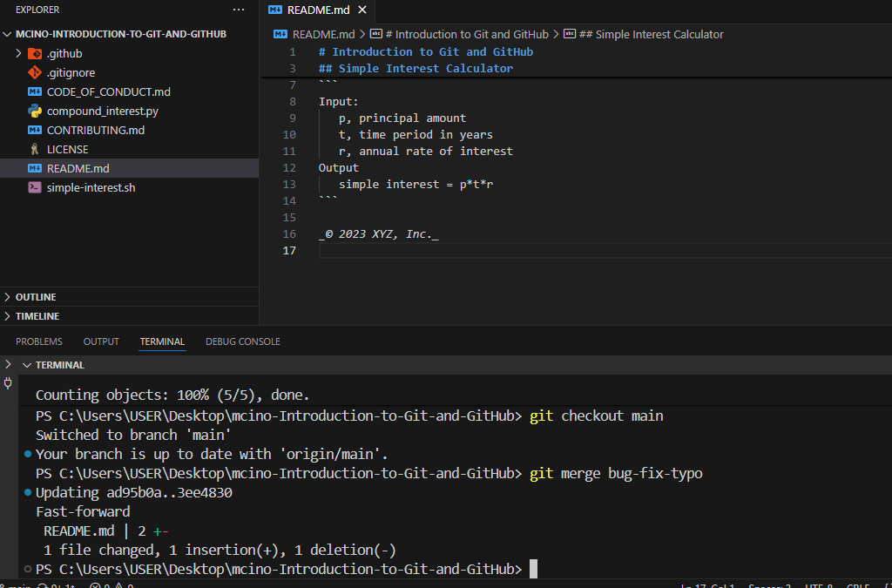Click empty line 17 in the editor
The height and width of the screenshot is (588, 892).
pos(523,251)
